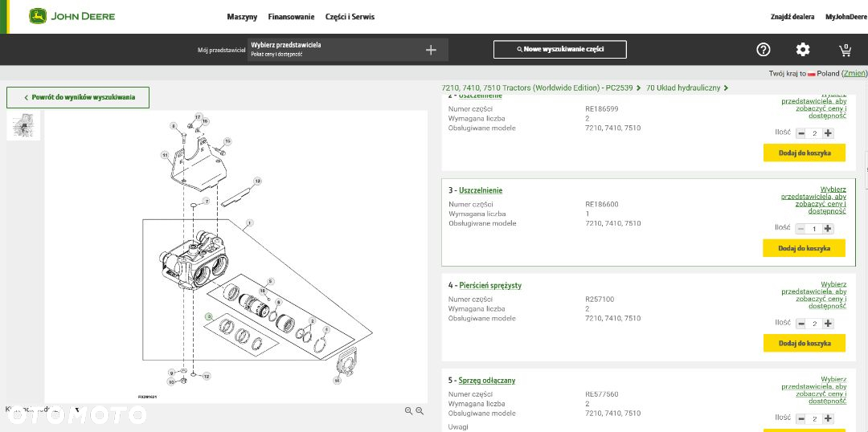
Task: Select callout 15 on the diagram
Action: [227, 141]
